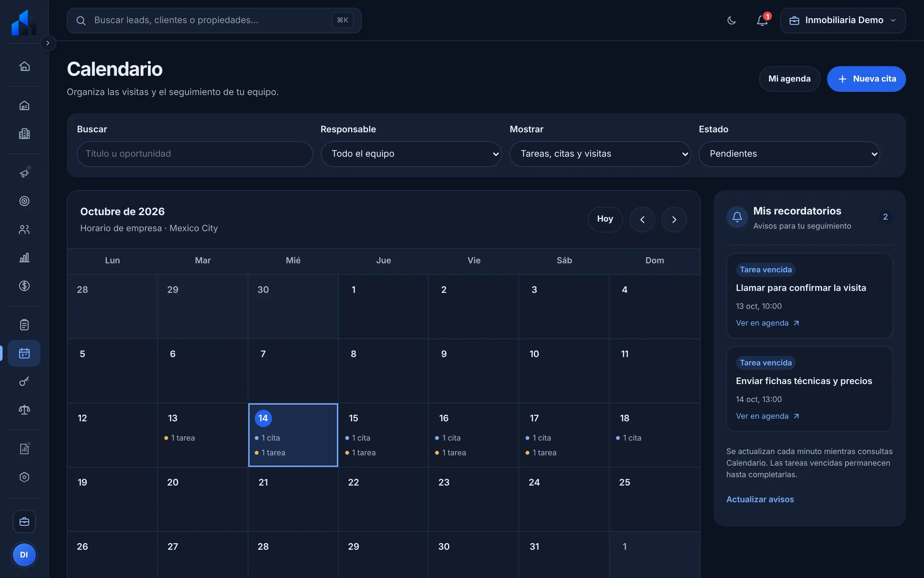Image resolution: width=924 pixels, height=578 pixels.
Task: Open notifications bell with one alert
Action: (x=763, y=20)
